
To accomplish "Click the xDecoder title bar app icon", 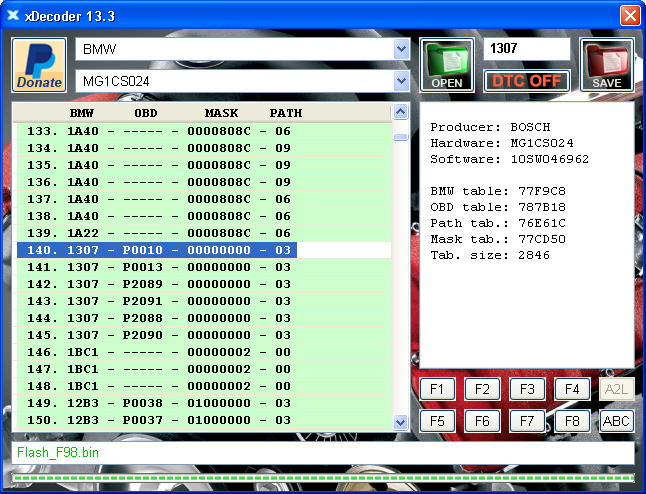I will (14, 15).
